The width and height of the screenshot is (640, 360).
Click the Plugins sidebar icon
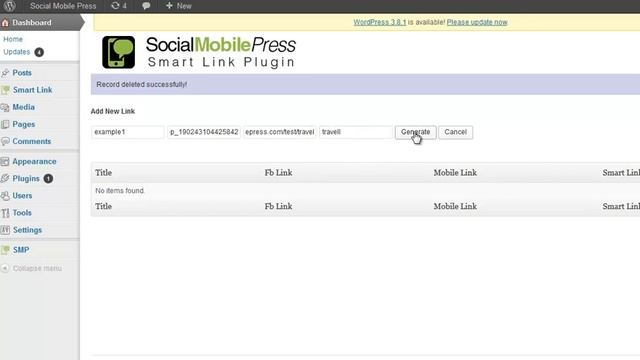coord(5,178)
